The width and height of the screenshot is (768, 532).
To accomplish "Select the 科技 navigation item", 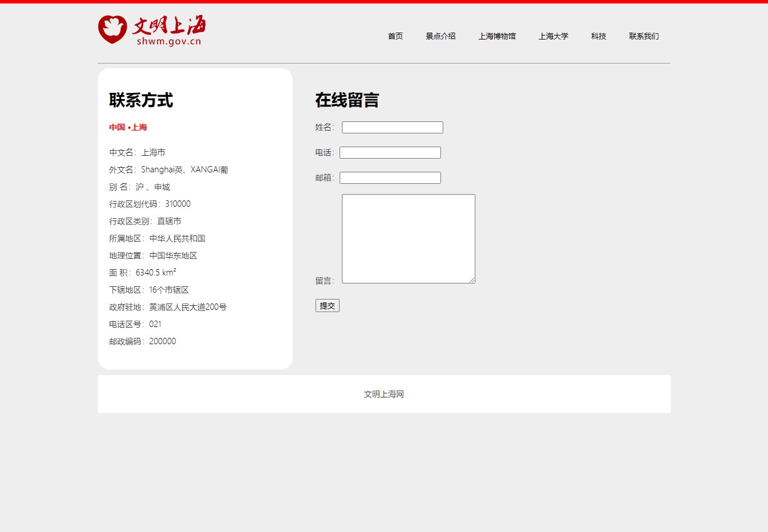I will tap(598, 36).
